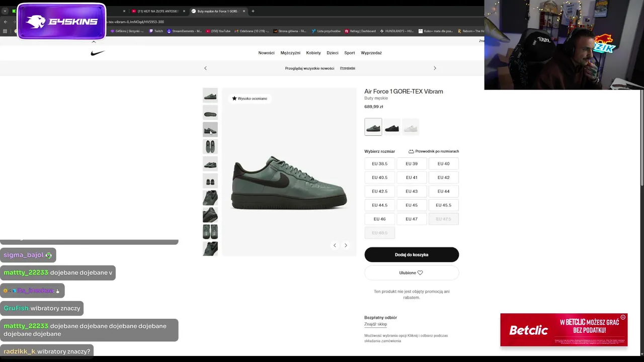Select size EU 46

(x=379, y=219)
